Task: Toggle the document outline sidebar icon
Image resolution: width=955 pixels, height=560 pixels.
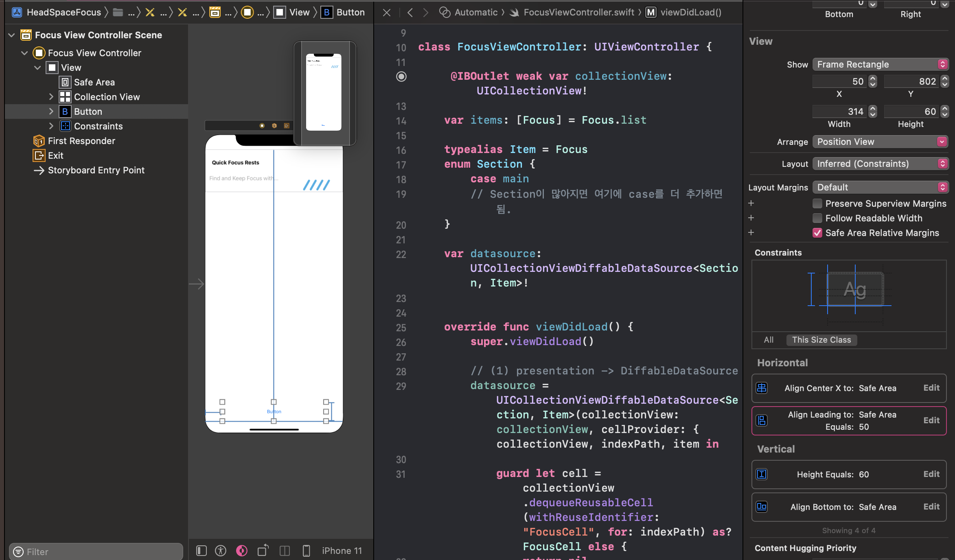Action: click(x=202, y=551)
